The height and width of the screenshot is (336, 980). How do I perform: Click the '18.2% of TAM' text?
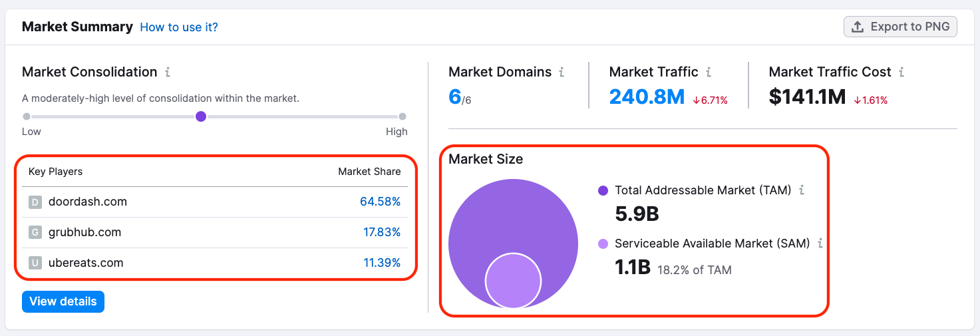(695, 270)
